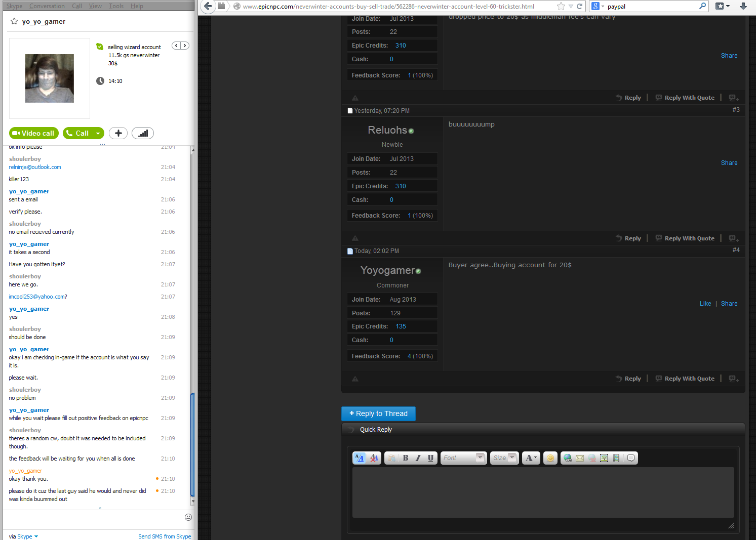Reply With Quote on post #4
Viewport: 756px width, 540px height.
pos(685,379)
